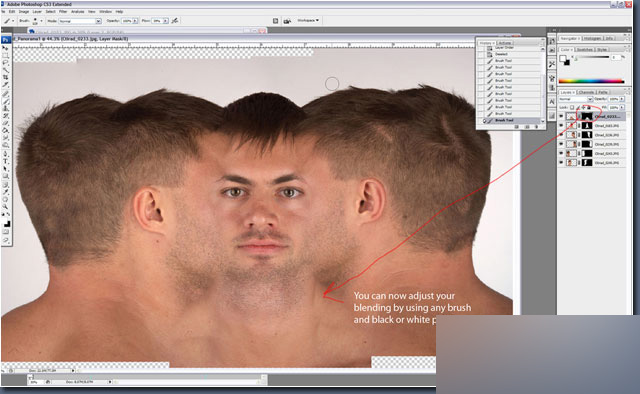Select the Crop tool
Screen dimensions: 640x394
tap(5, 77)
